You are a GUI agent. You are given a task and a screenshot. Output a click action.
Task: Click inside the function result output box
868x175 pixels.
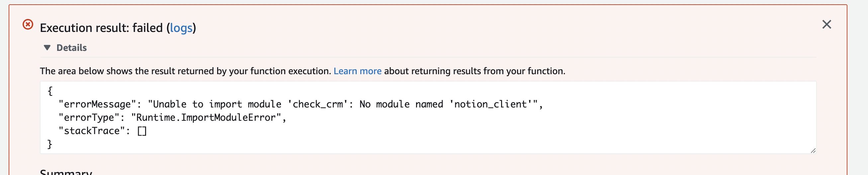[x=428, y=117]
